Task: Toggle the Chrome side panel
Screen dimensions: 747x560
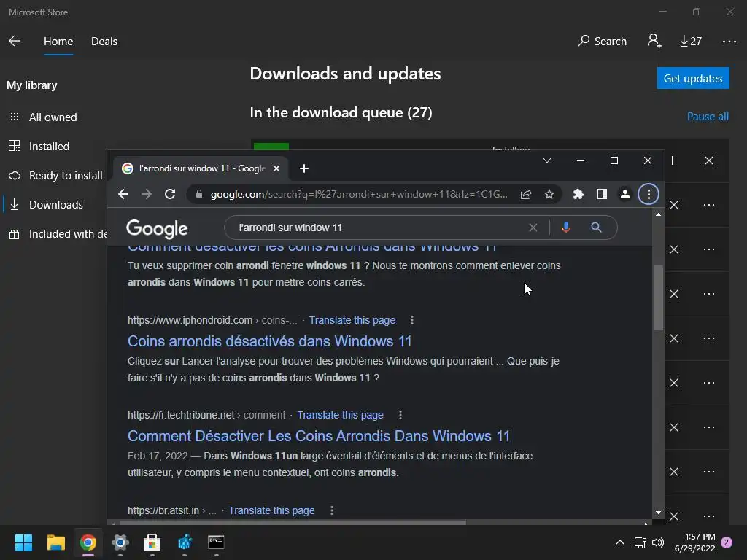Action: [602, 194]
